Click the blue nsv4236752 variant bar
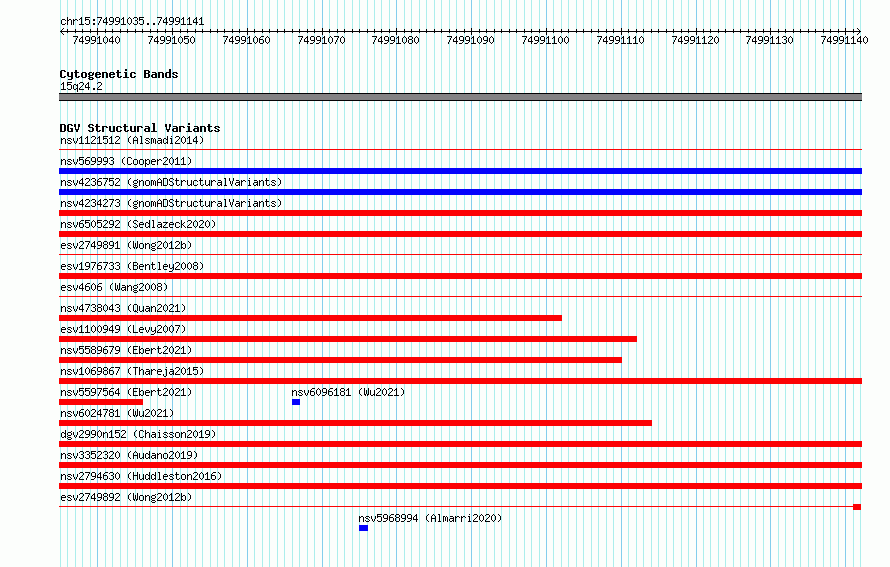 point(460,192)
